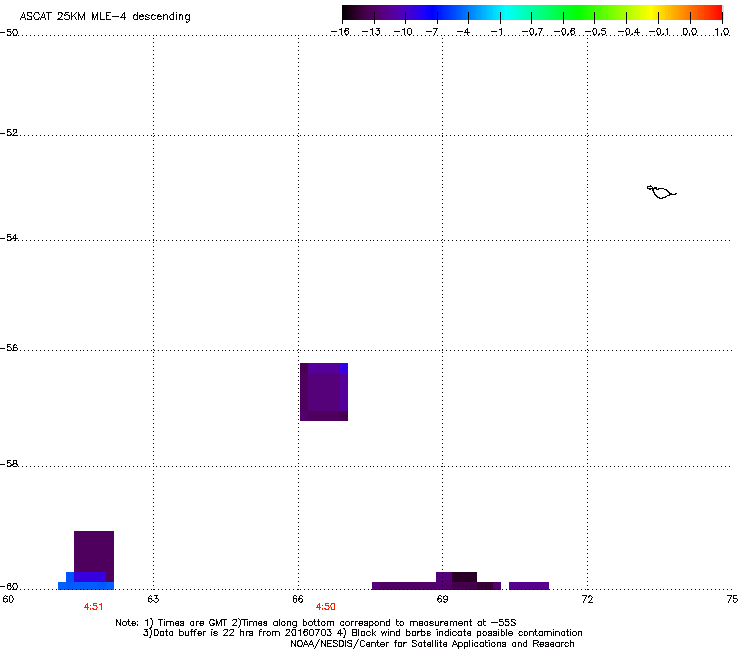Click the "-0.5" color bar label
Viewport: 740px width, 650px height.
tap(596, 32)
